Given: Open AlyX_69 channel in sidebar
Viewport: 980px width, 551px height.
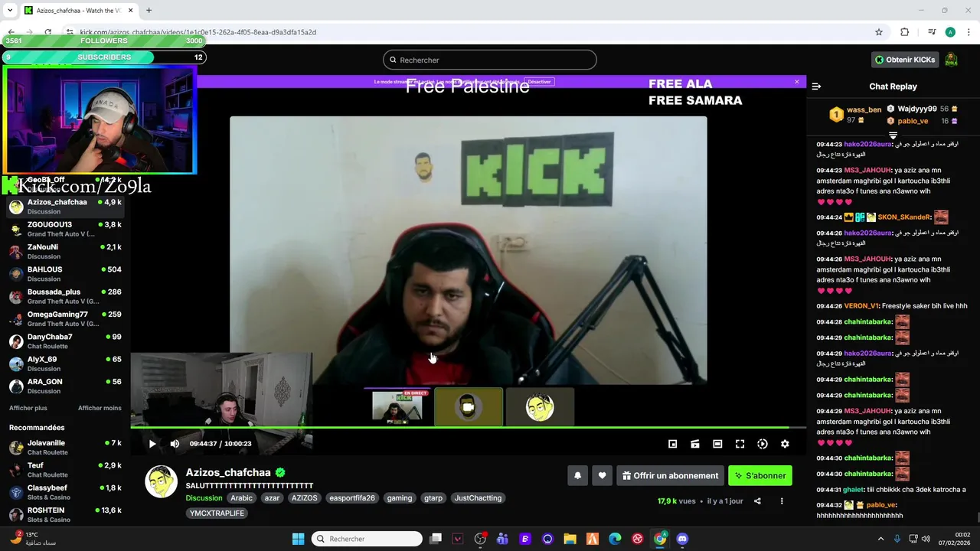Looking at the screenshot, I should [65, 364].
